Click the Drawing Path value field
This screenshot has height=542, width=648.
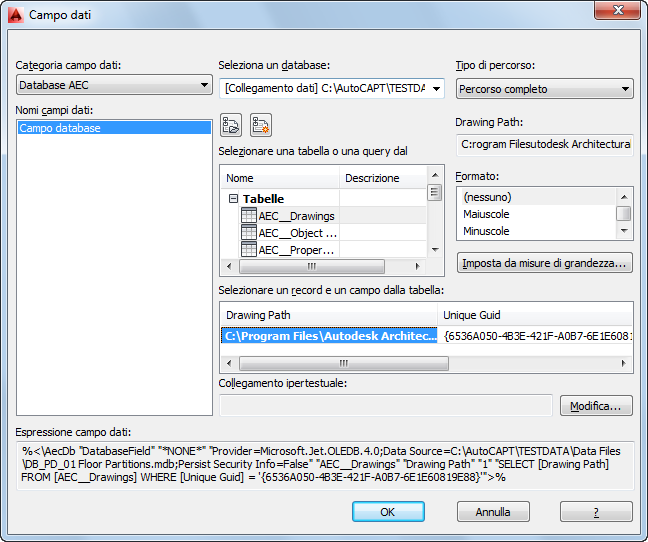(x=545, y=144)
